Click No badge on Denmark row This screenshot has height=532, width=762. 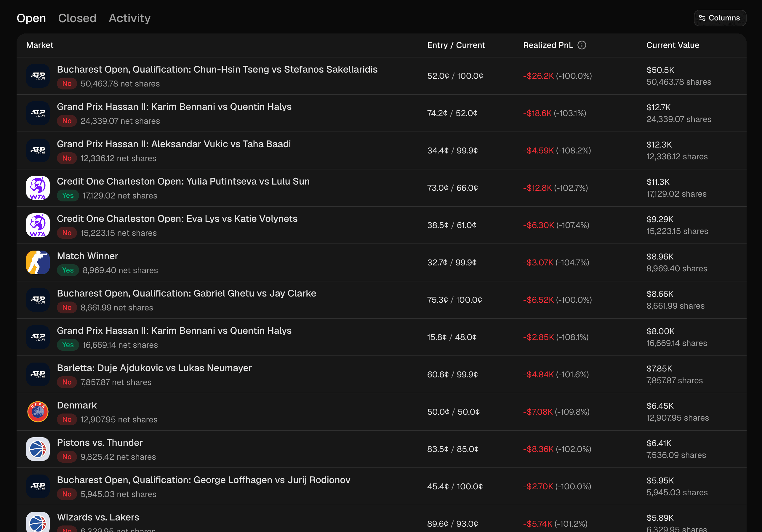tap(67, 419)
